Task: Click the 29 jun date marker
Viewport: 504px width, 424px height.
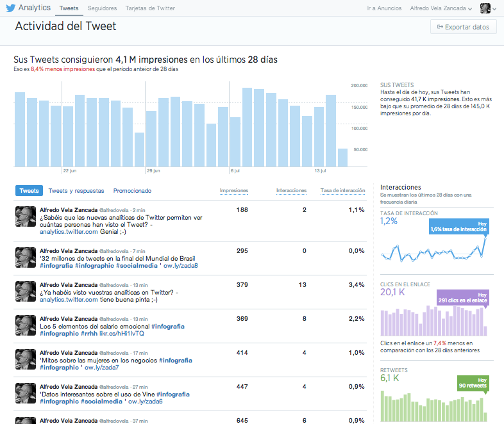Action: pos(153,171)
